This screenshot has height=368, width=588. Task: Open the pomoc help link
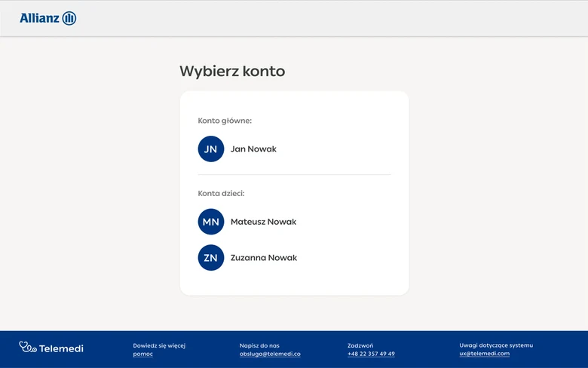tap(143, 354)
